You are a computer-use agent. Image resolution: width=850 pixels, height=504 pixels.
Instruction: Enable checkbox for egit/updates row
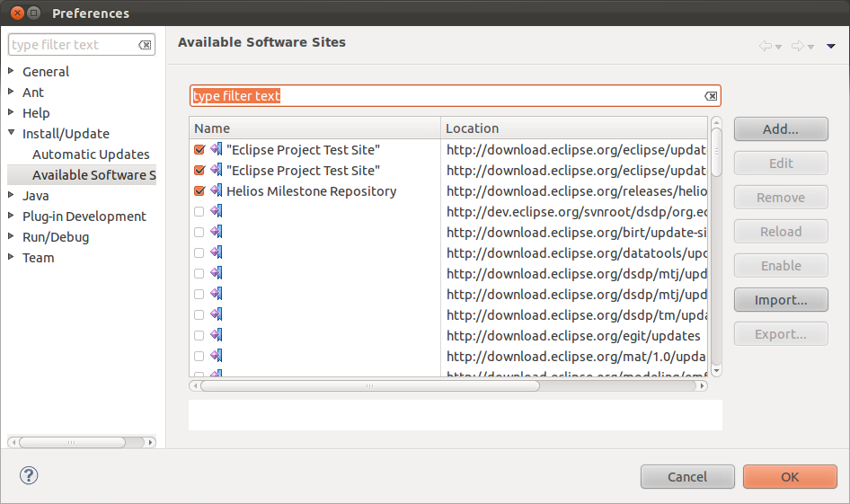click(199, 335)
